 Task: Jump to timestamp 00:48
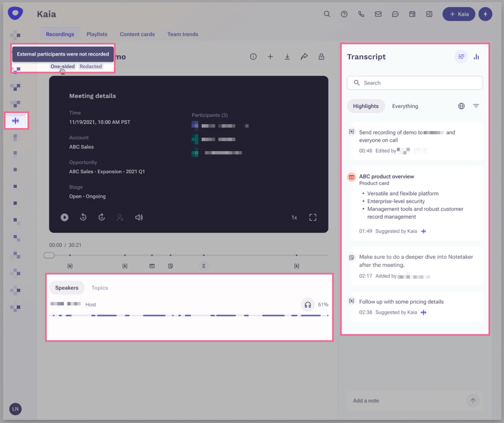(365, 151)
